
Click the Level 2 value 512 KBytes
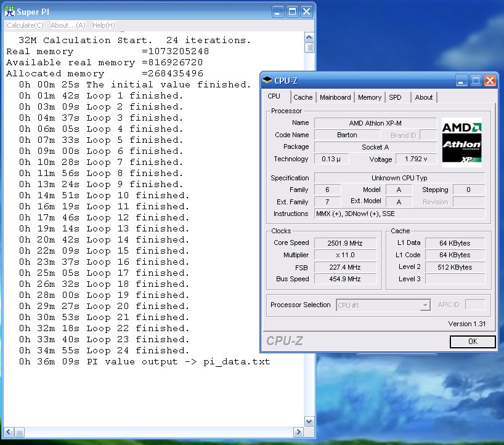click(455, 267)
